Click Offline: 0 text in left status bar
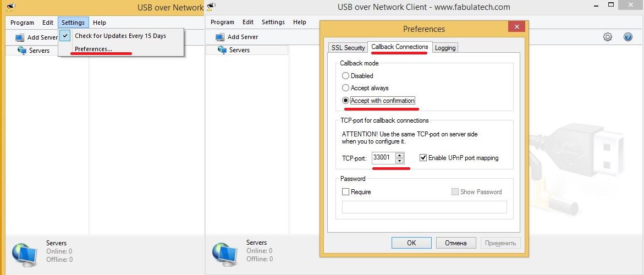This screenshot has width=644, height=275. coord(59,260)
